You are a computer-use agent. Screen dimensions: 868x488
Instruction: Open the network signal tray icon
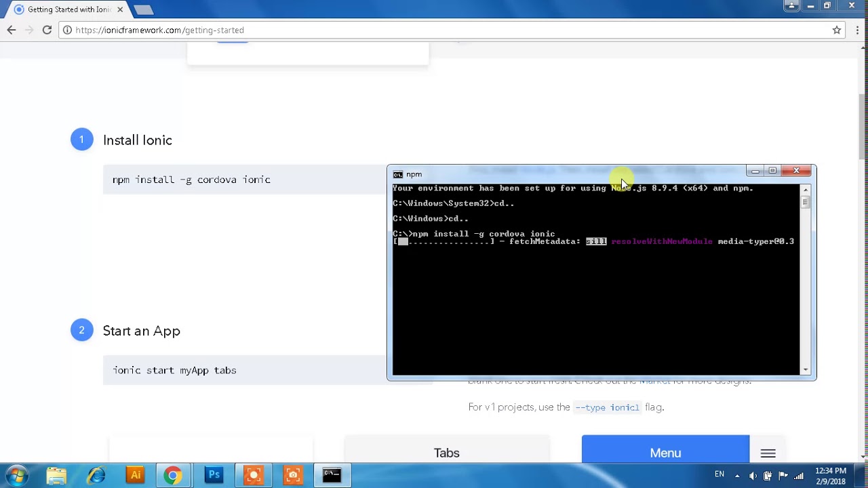pos(798,475)
